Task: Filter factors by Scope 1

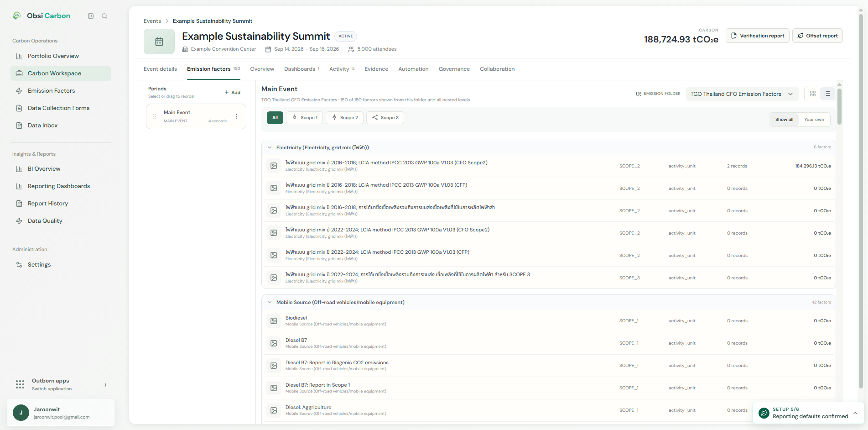Action: pos(305,118)
